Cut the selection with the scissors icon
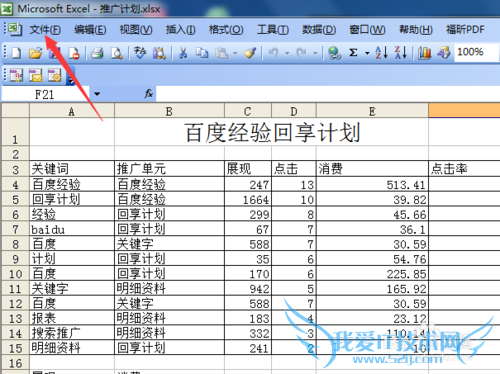This screenshot has height=374, width=500. coord(183,53)
